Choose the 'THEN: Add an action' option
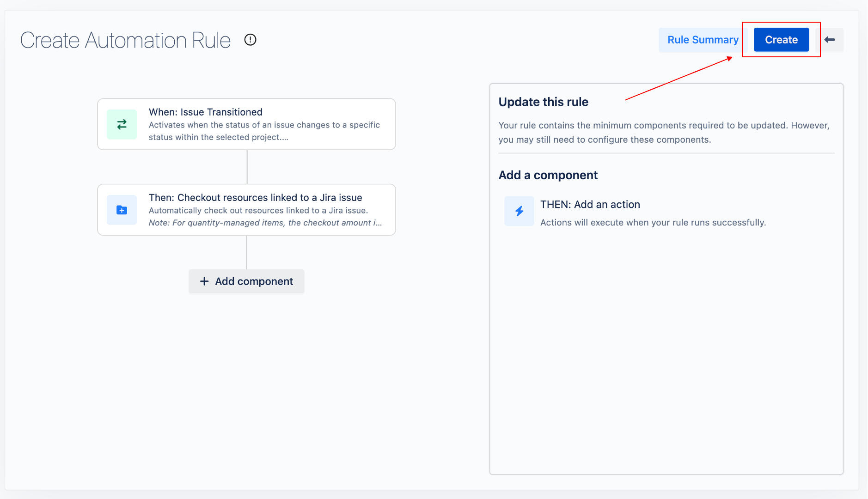This screenshot has width=868, height=499. coord(590,204)
